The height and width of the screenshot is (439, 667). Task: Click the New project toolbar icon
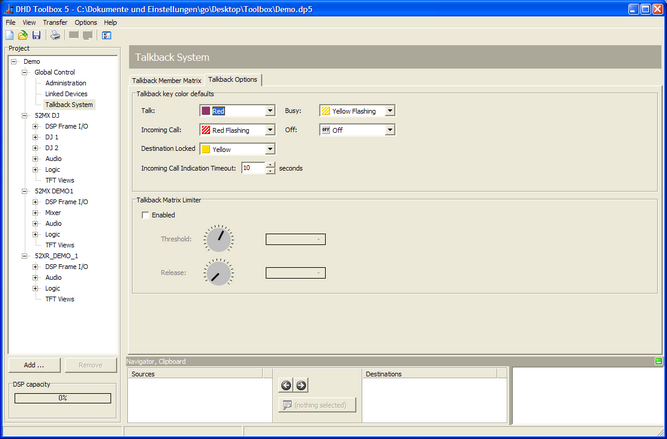9,34
